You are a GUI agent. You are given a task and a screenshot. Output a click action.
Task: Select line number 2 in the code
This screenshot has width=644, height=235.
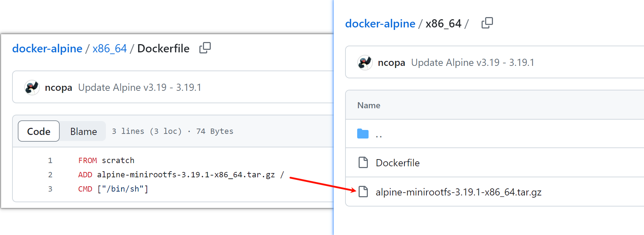[x=50, y=175]
